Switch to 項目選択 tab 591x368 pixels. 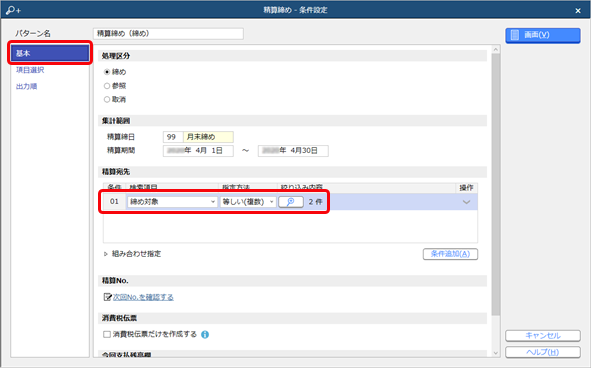(30, 70)
